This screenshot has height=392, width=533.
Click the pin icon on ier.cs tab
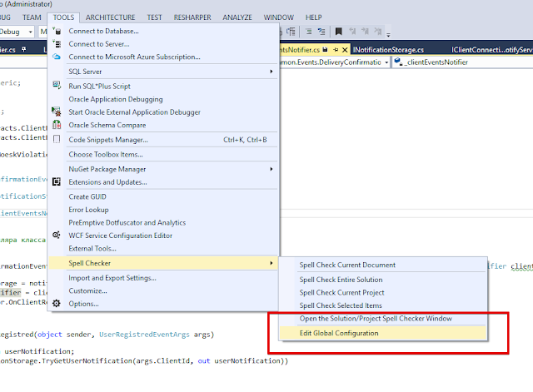click(x=23, y=49)
